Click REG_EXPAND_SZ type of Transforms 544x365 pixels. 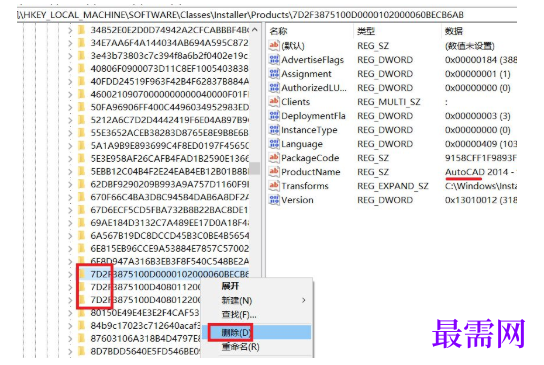coord(393,186)
